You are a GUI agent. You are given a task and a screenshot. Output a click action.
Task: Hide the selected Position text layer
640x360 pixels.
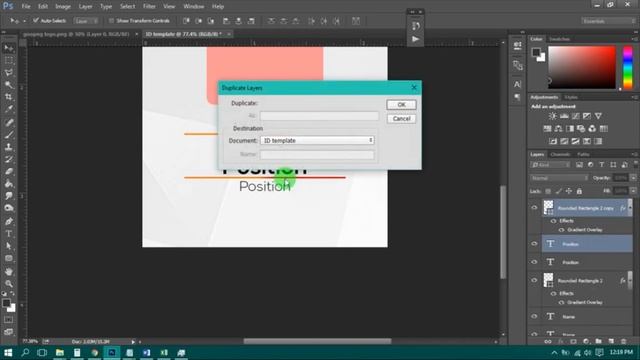click(534, 244)
